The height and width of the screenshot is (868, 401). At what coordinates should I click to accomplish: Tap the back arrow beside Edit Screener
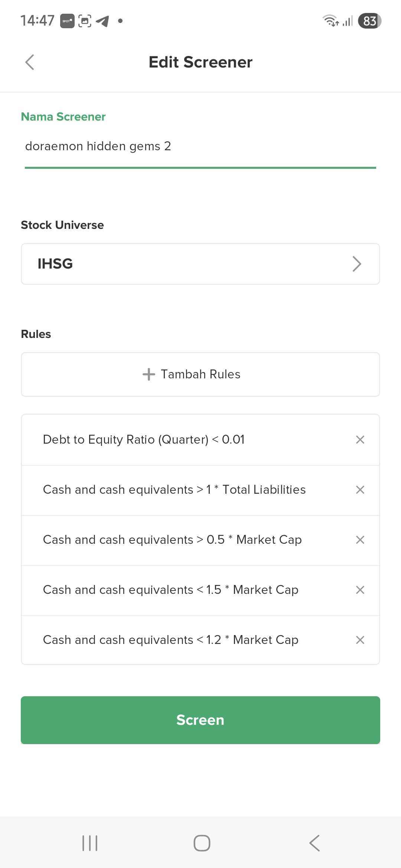point(30,62)
